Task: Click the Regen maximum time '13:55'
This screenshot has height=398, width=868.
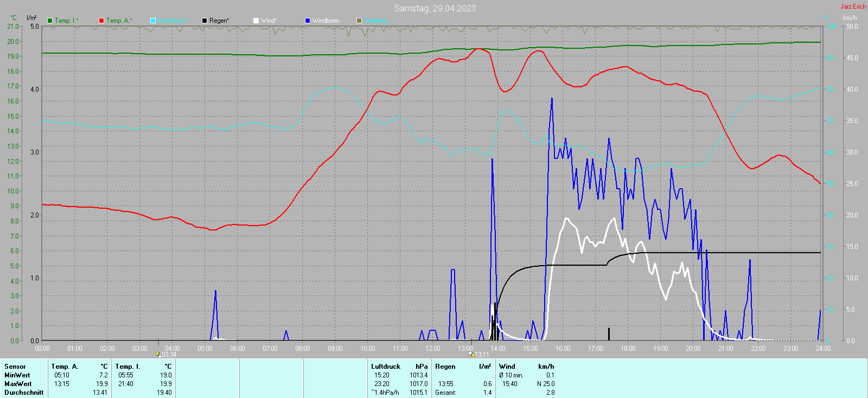Action: coord(446,384)
